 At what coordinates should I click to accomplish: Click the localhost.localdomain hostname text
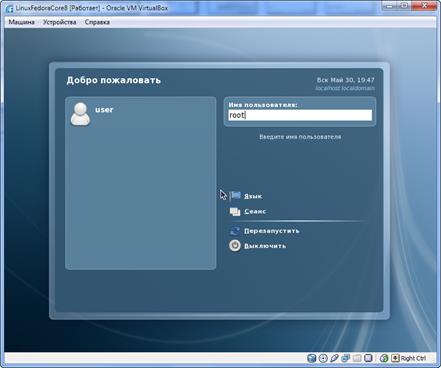345,88
